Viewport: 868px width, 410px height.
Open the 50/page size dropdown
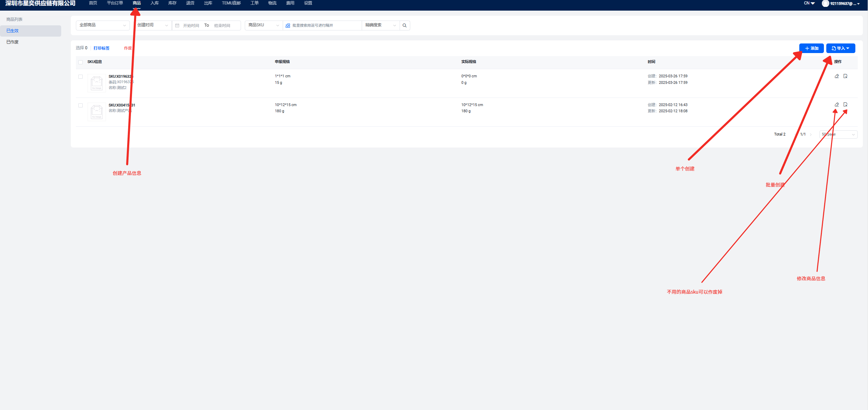click(838, 134)
